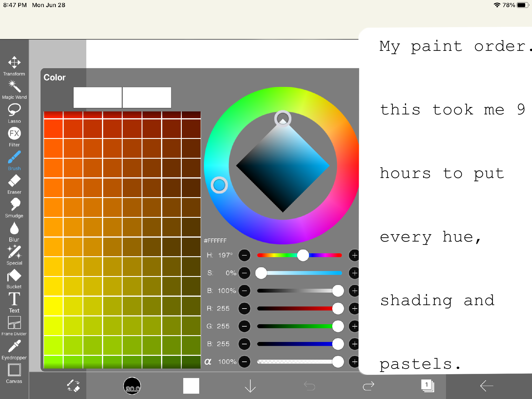Open the FX Filter tool

14,137
